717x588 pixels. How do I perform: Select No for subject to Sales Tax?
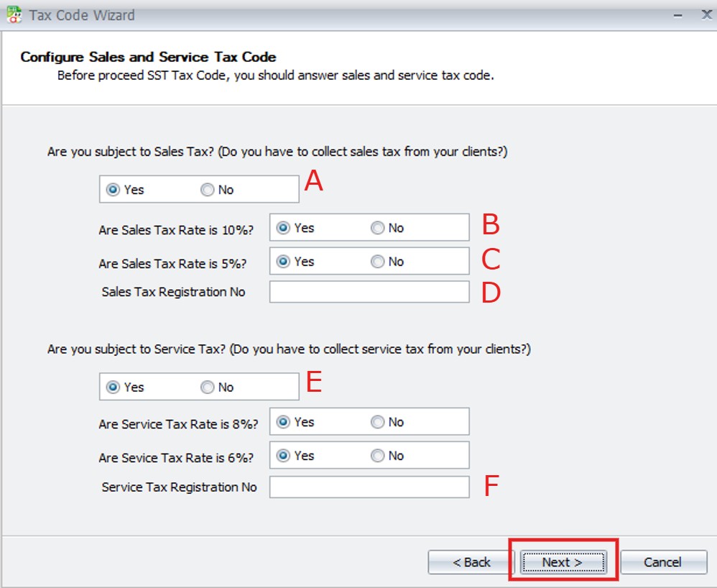208,190
